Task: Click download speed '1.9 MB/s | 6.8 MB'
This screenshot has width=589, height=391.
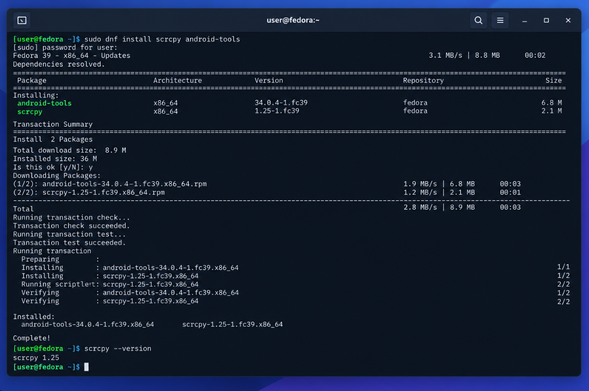Action: 439,184
